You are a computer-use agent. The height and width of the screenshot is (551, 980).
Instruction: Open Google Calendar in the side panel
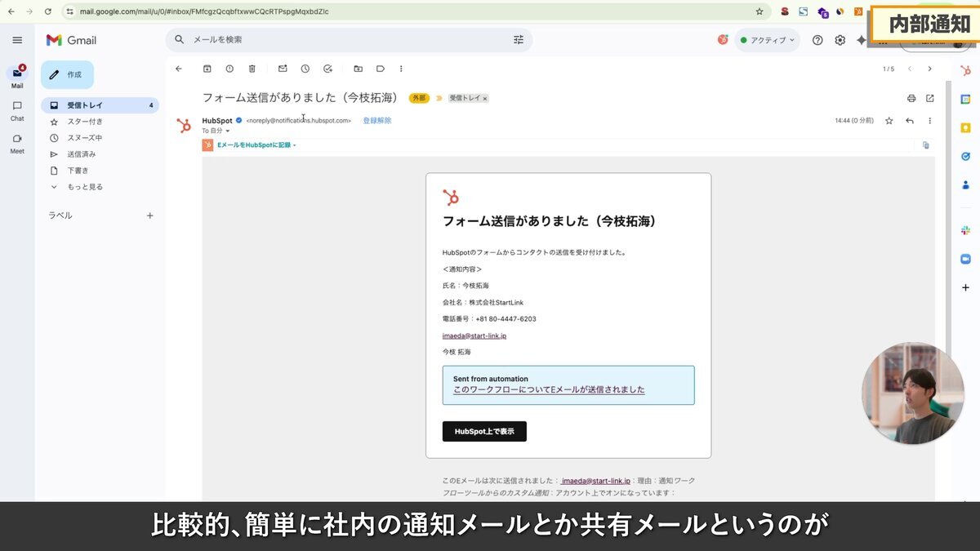coord(964,100)
